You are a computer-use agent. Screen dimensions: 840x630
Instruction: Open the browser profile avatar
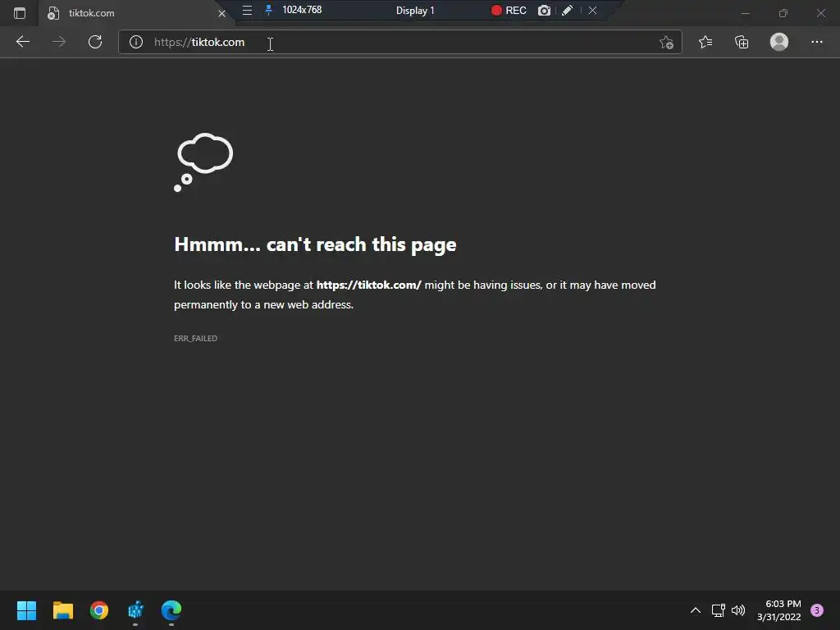pyautogui.click(x=779, y=42)
